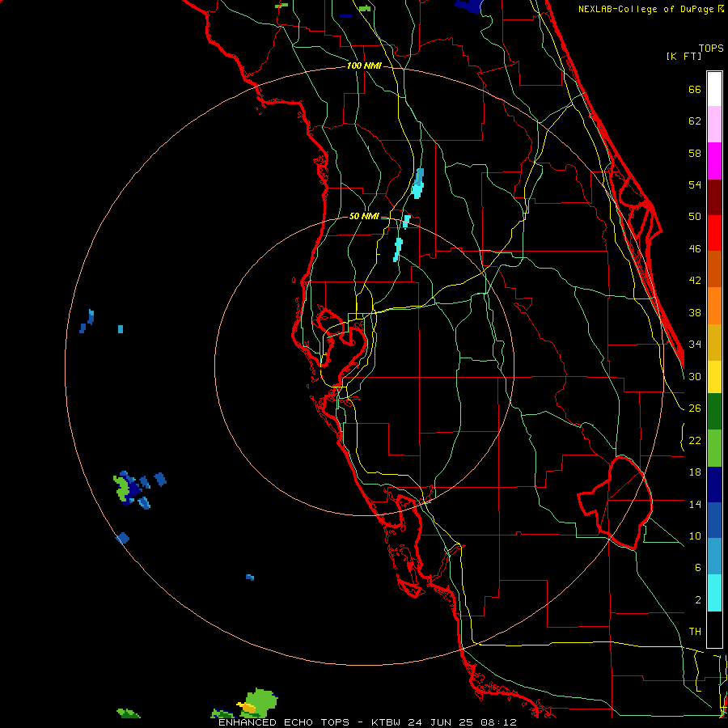
Task: Click the yellow-core echo on the map's bottom edge
Action: coord(258,702)
